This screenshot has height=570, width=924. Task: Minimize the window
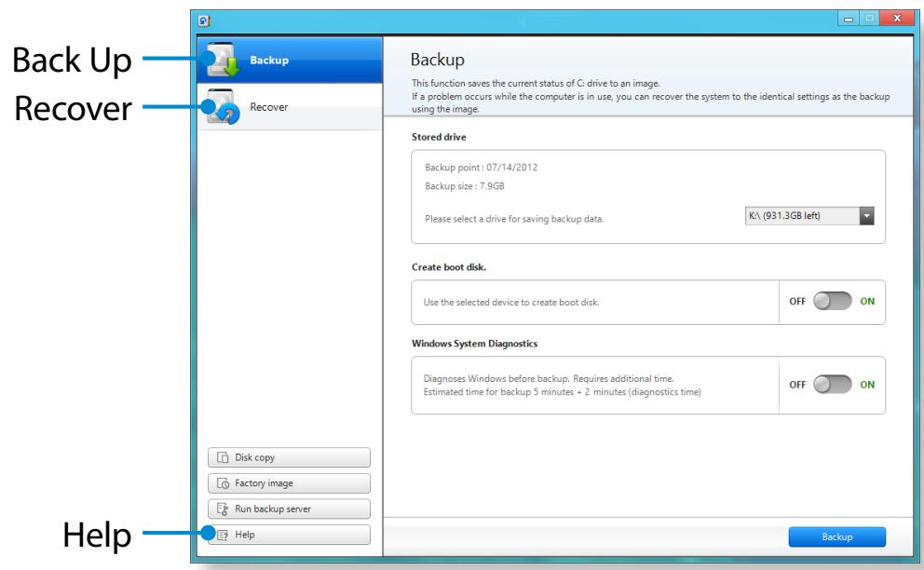848,19
